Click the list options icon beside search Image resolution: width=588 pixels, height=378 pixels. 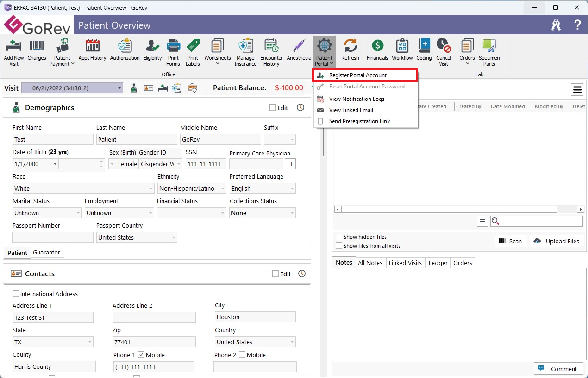[482, 221]
